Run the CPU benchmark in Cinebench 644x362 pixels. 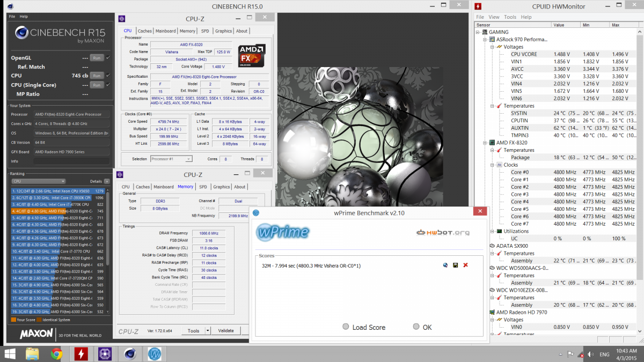pos(97,76)
